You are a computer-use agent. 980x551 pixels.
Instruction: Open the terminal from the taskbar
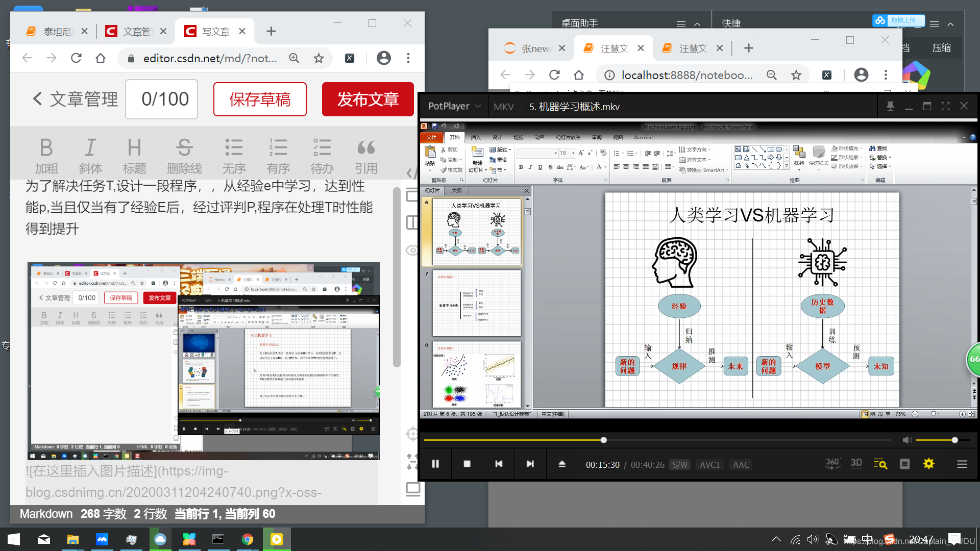point(218,539)
